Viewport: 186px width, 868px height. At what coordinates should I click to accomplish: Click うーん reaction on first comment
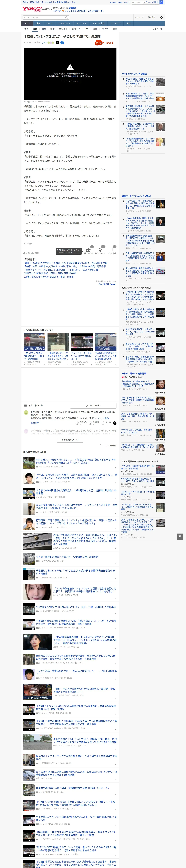107,423
